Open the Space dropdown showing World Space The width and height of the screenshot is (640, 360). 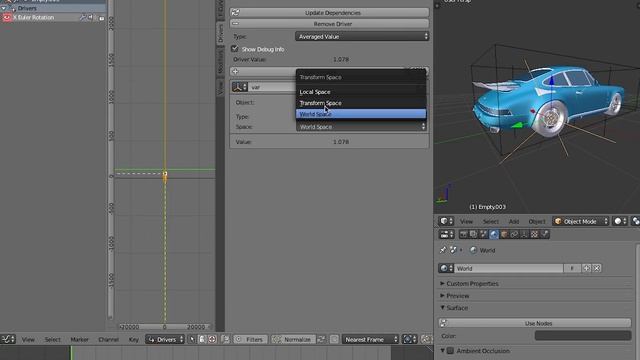pos(361,127)
